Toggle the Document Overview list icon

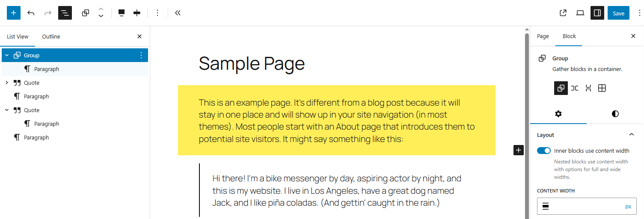coord(65,13)
